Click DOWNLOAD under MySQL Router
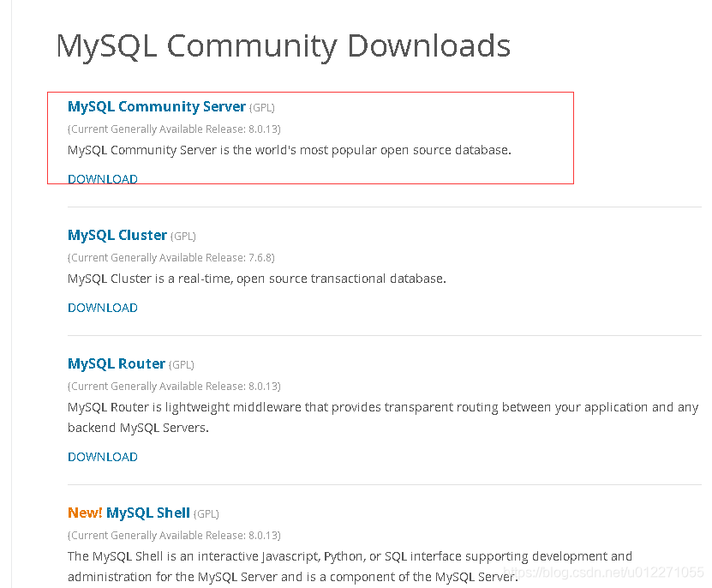 point(103,457)
